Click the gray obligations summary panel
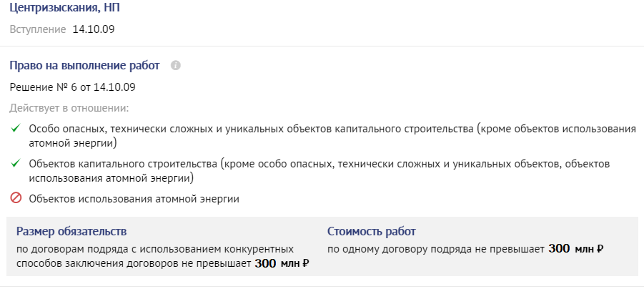The image size is (644, 289). point(322,247)
